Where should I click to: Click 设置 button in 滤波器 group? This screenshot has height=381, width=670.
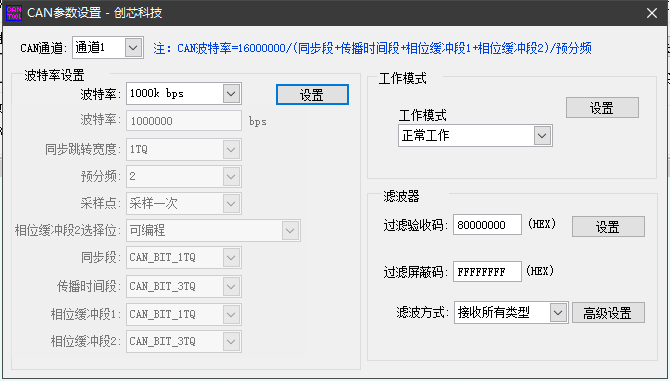point(608,226)
